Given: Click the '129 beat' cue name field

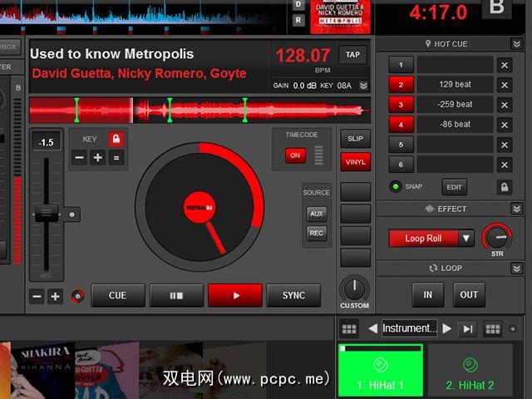Looking at the screenshot, I should (x=455, y=85).
